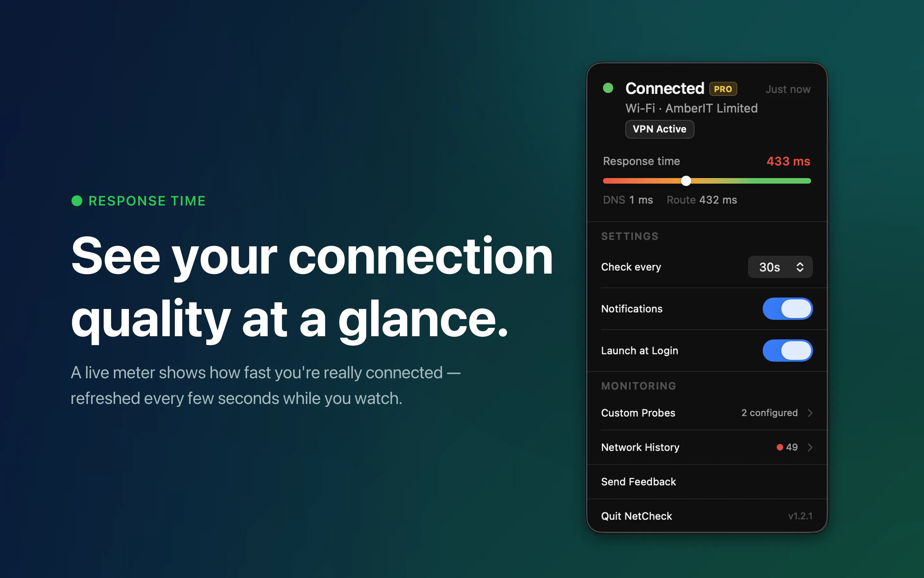This screenshot has height=578, width=924.
Task: Click the Response time label in the panel
Action: point(641,161)
